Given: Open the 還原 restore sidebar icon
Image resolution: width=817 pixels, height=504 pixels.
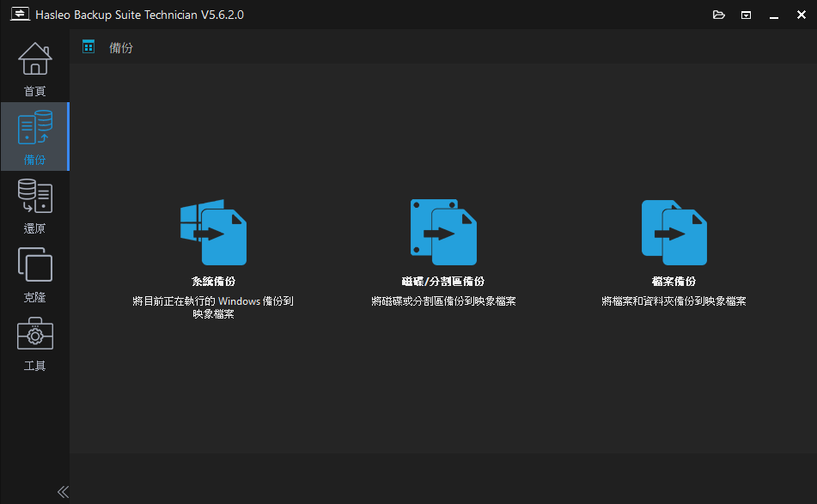Looking at the screenshot, I should click(x=35, y=196).
